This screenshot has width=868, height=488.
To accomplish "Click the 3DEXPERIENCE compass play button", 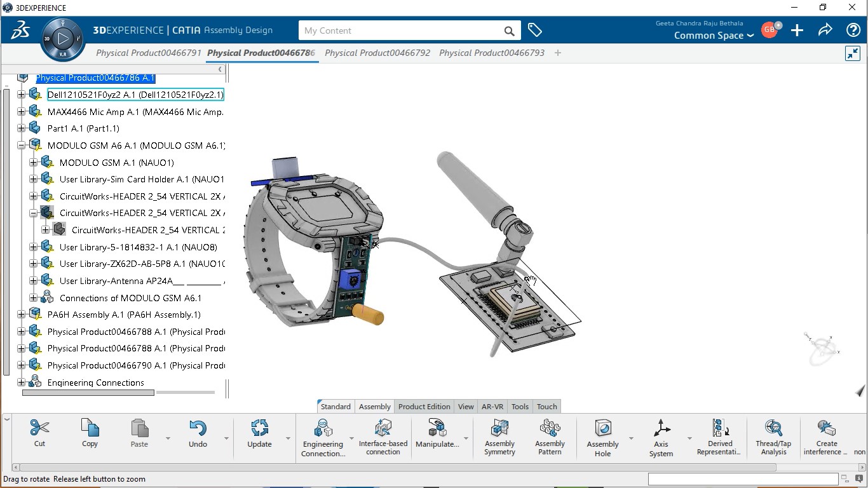I will click(63, 39).
